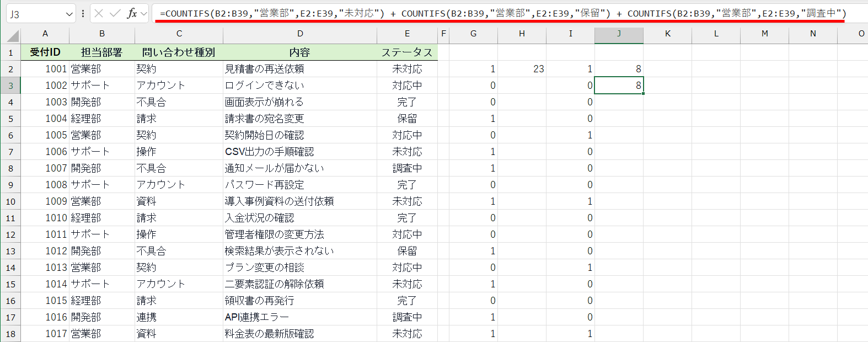868x342 pixels.
Task: Click cell J2 containing 8
Action: [619, 69]
